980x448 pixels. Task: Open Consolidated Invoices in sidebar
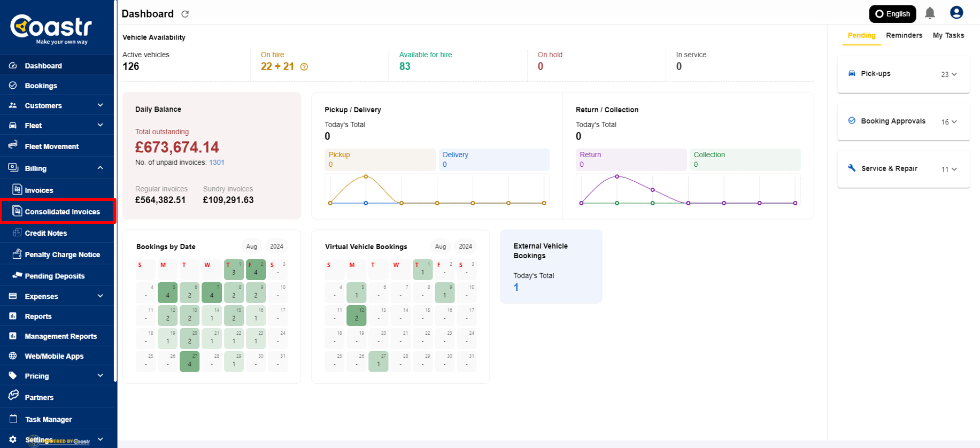(62, 212)
